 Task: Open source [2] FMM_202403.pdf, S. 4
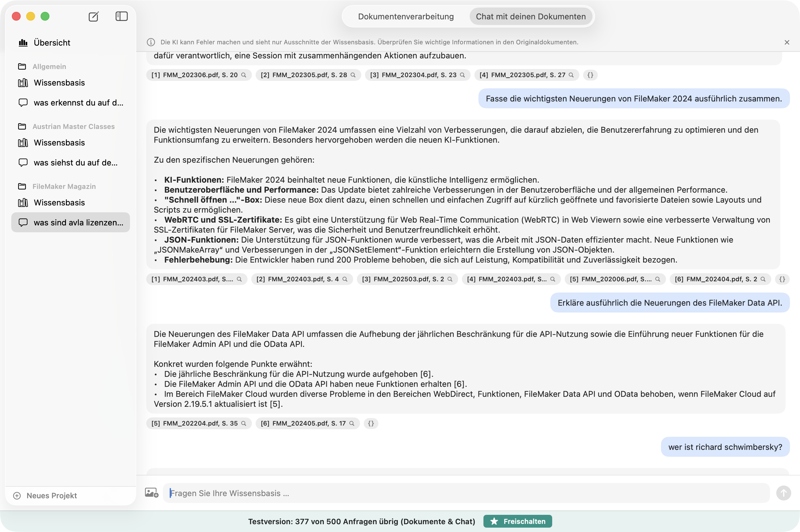click(302, 279)
